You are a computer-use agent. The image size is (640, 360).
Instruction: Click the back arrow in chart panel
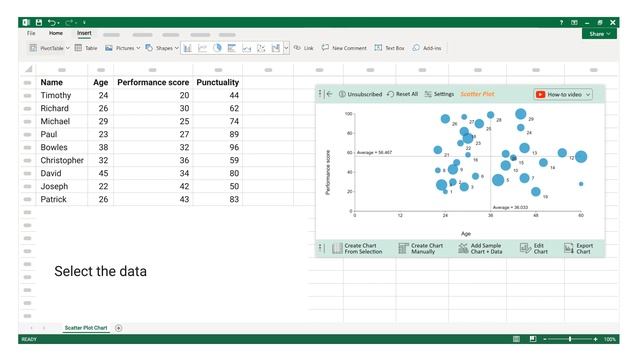click(x=330, y=94)
